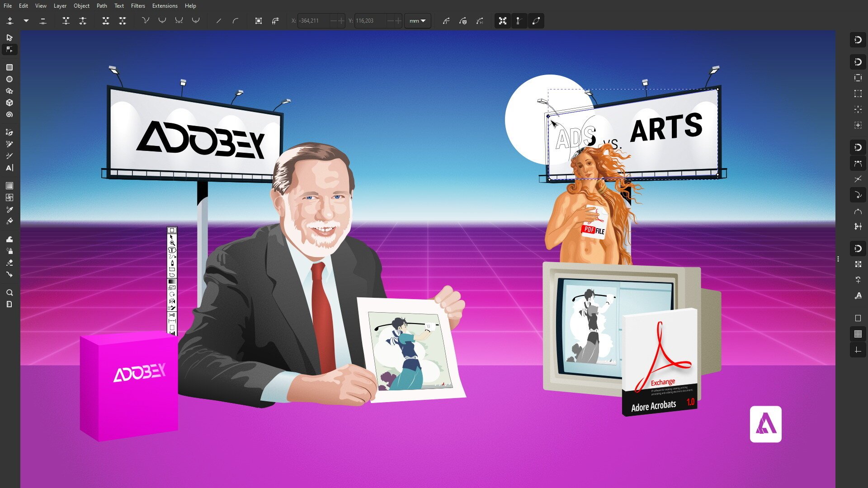Convert stroke to path

tap(275, 21)
